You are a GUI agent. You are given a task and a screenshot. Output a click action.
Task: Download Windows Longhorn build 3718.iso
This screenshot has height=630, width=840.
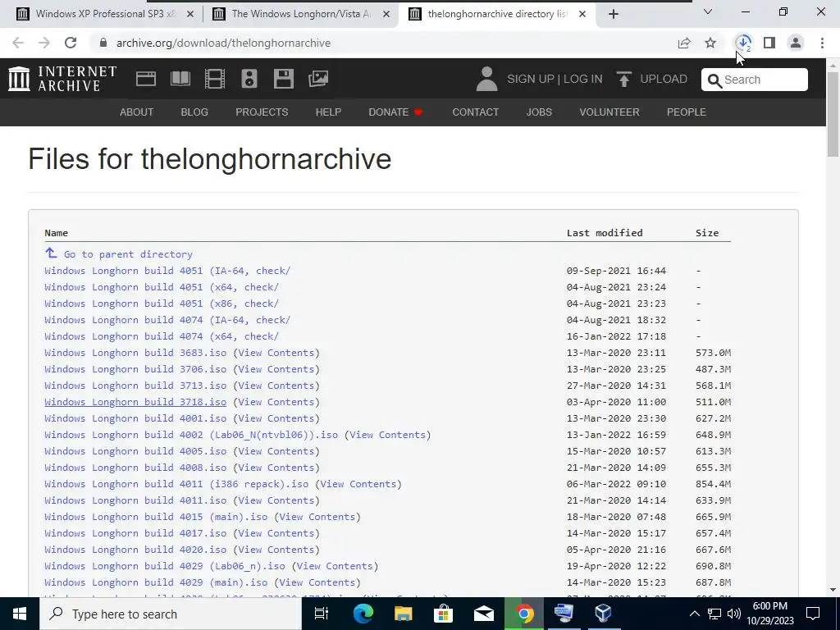coord(135,402)
